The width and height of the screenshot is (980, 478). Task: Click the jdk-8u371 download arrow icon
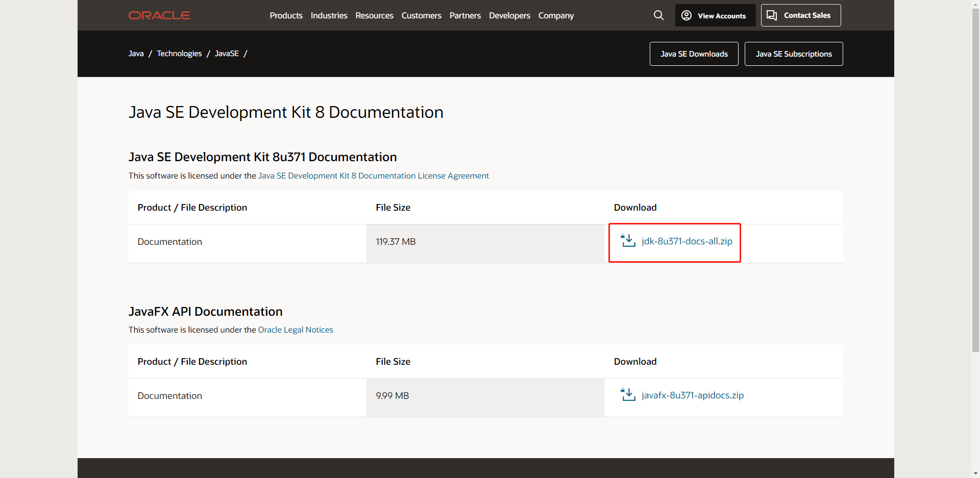point(628,241)
